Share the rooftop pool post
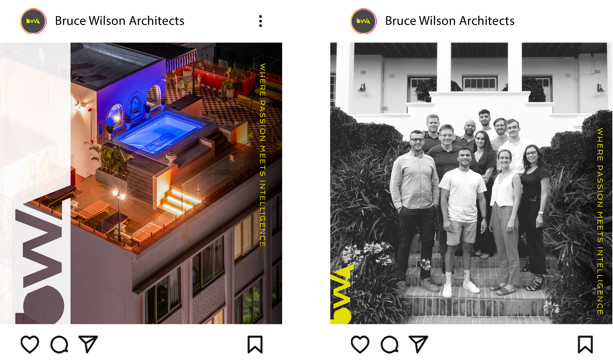This screenshot has width=613, height=364. [88, 344]
